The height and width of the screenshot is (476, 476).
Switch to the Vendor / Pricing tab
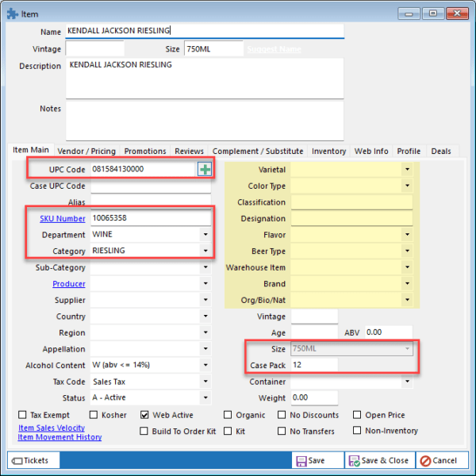point(86,151)
